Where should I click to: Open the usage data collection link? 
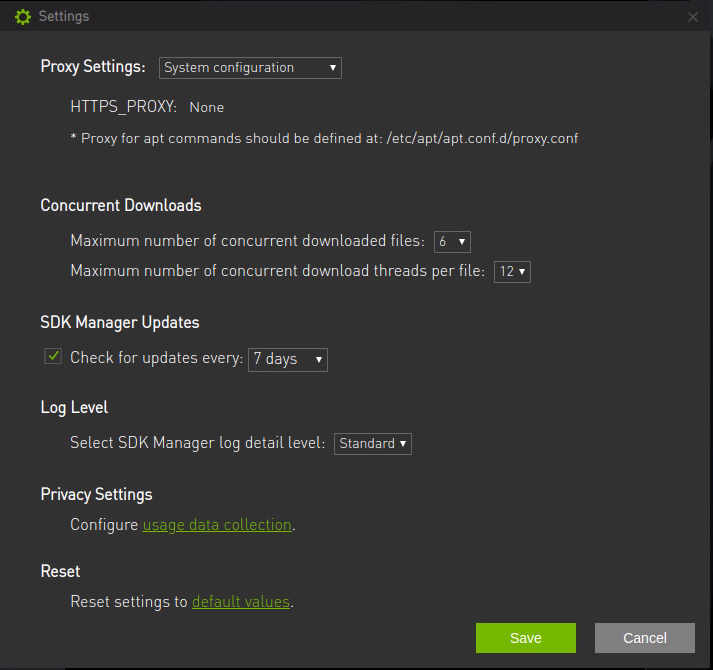coord(217,525)
